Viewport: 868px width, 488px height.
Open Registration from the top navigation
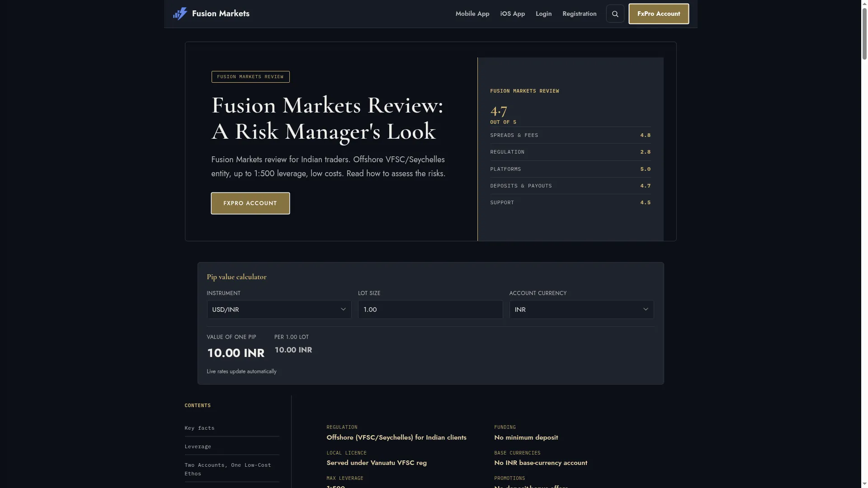tap(580, 14)
